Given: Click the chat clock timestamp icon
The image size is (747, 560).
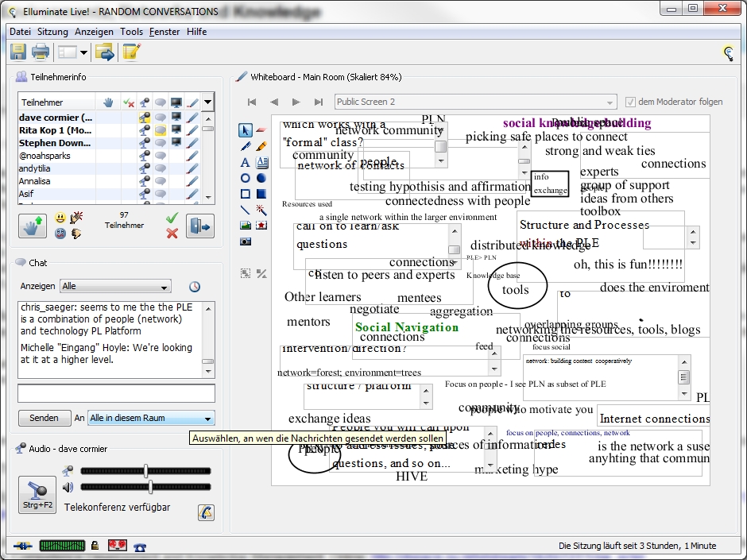Looking at the screenshot, I should tap(195, 287).
